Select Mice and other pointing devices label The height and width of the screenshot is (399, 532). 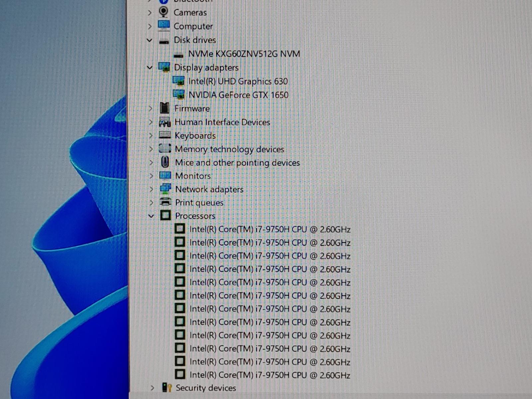(237, 163)
